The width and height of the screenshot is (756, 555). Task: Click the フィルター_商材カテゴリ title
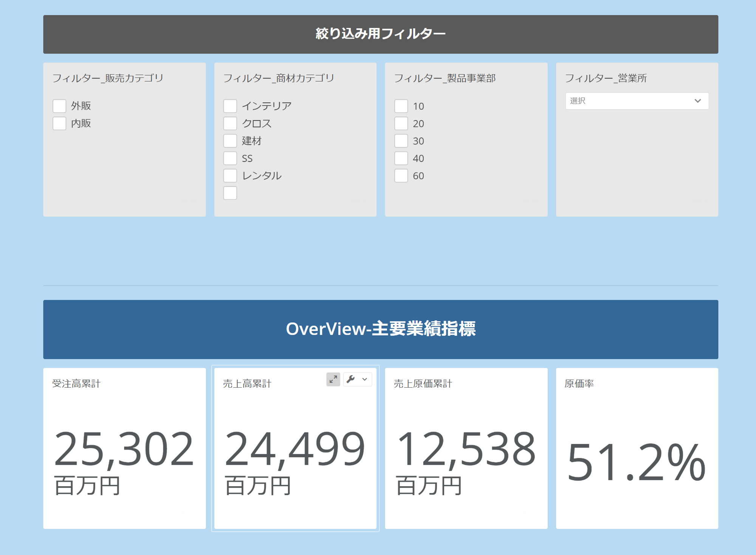[x=279, y=78]
